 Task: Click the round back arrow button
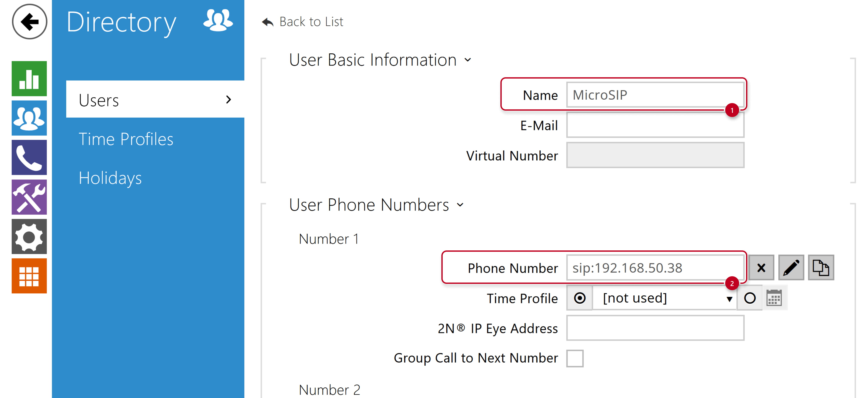pyautogui.click(x=30, y=22)
